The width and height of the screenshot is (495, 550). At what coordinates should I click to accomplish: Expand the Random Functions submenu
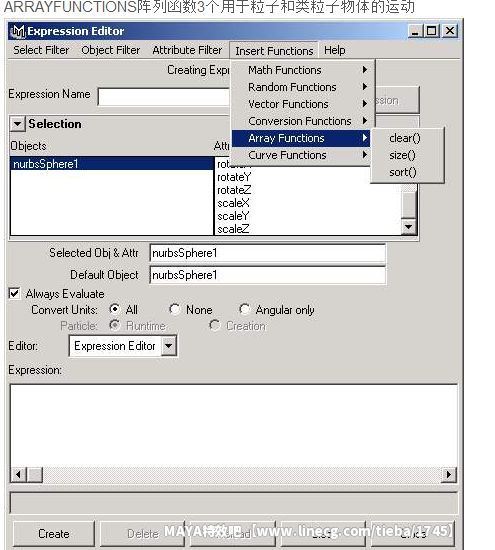(301, 87)
